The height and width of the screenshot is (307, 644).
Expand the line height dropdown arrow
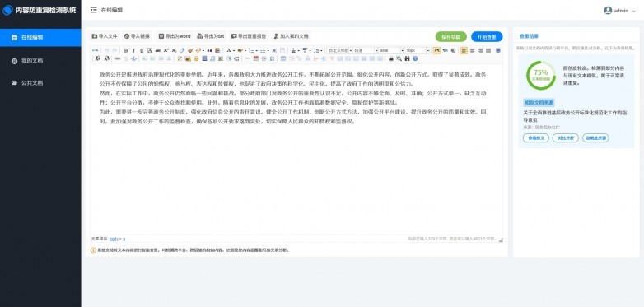(322, 50)
